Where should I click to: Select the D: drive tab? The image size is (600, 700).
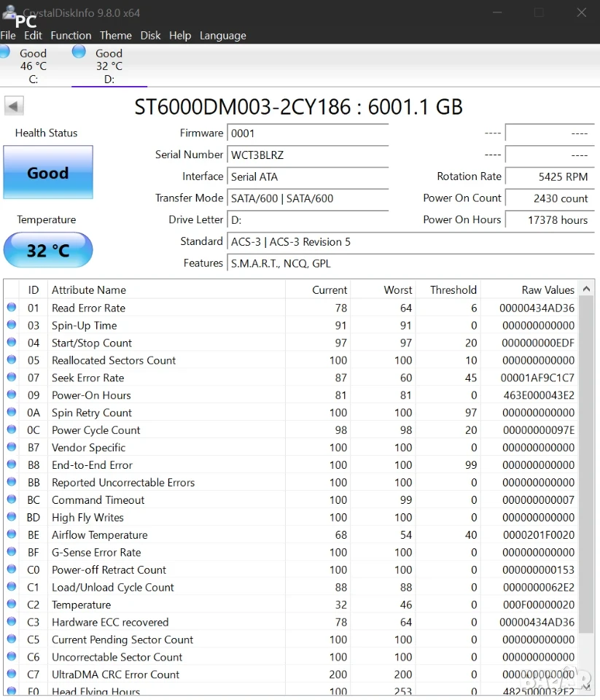coord(109,66)
